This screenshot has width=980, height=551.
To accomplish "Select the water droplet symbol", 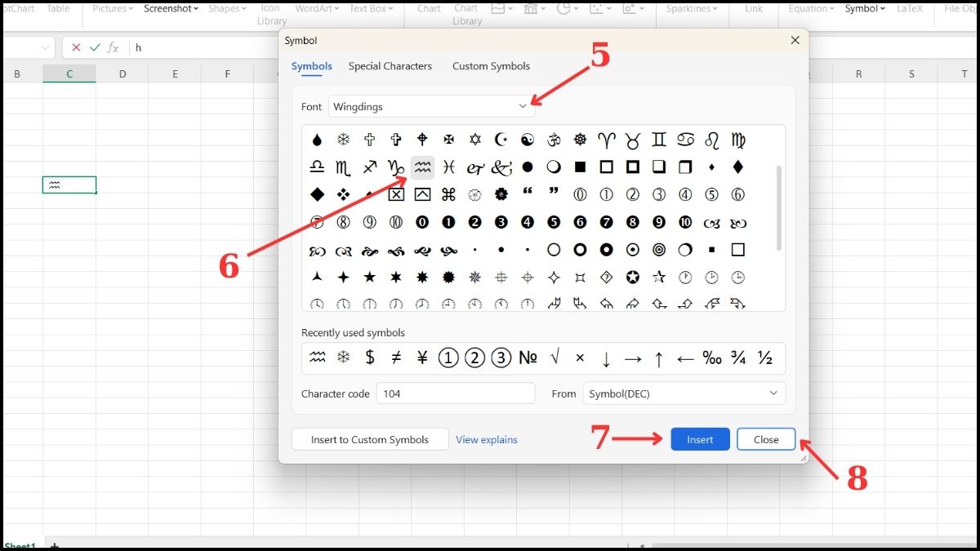I will [317, 140].
